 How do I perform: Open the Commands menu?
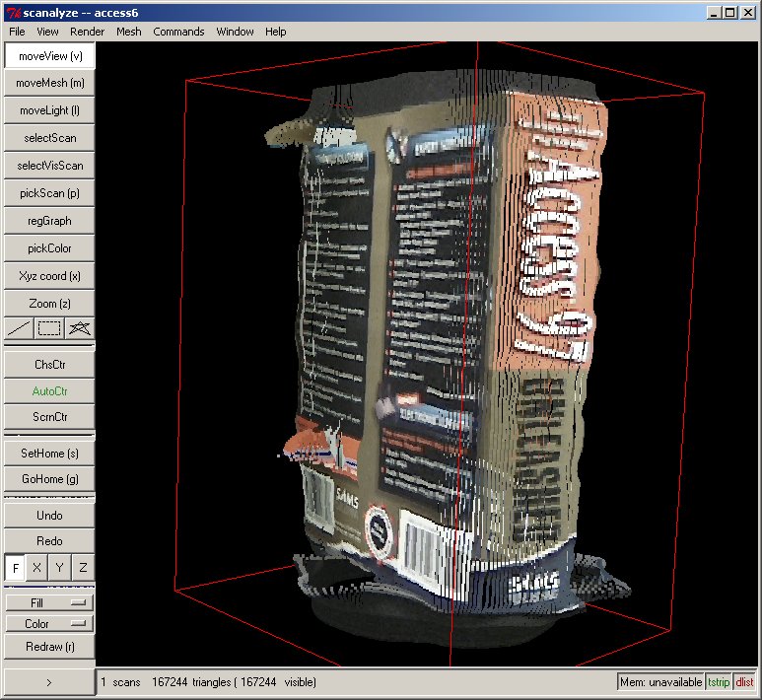click(178, 32)
